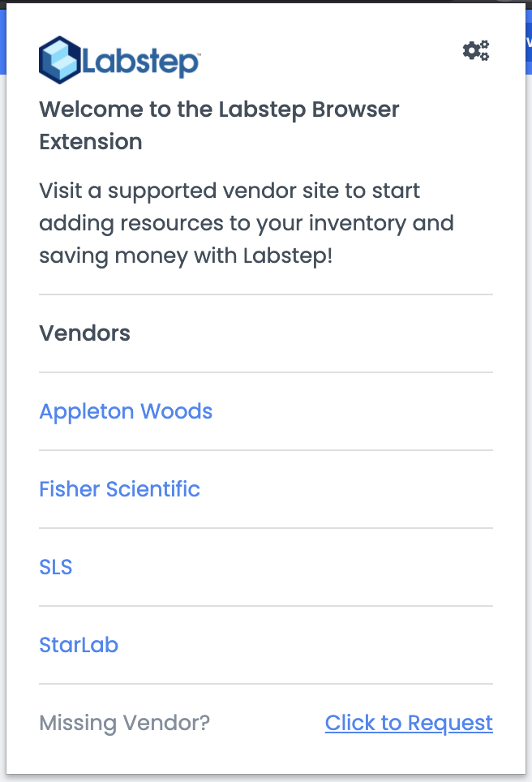Image resolution: width=532 pixels, height=782 pixels.
Task: Click the Labstep blue cube logo
Action: pyautogui.click(x=59, y=60)
